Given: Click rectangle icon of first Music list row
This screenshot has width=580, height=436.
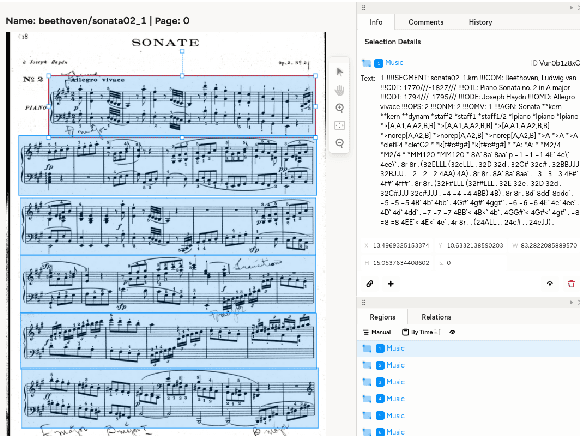Looking at the screenshot, I should click(x=367, y=348).
